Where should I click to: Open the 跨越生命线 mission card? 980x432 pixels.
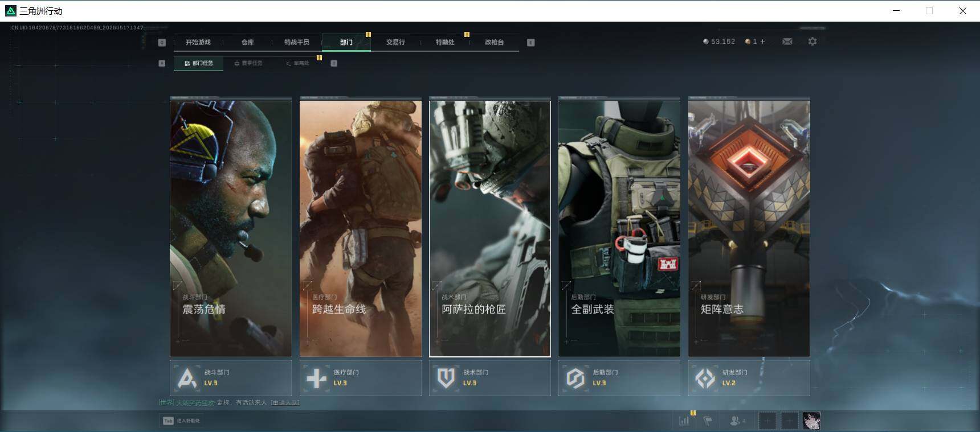pyautogui.click(x=361, y=229)
